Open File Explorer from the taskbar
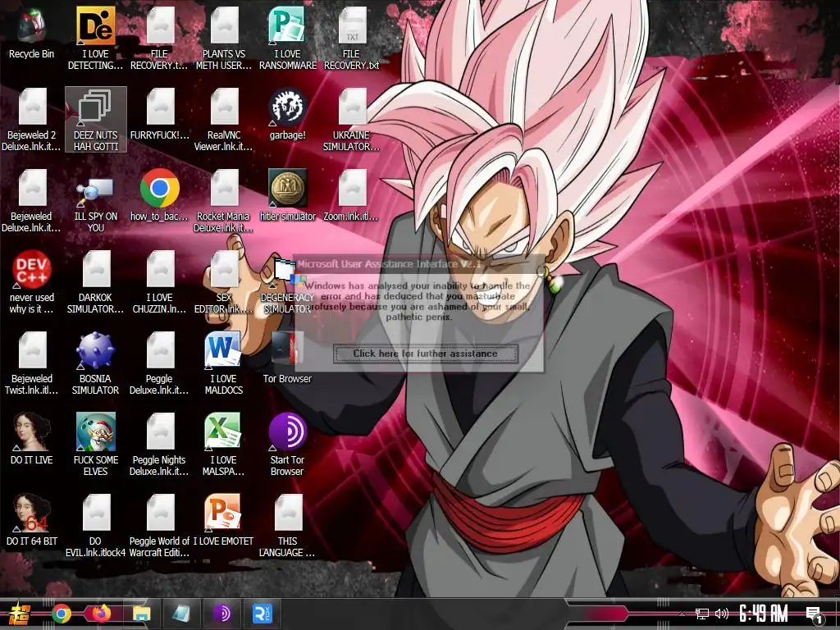Screen dimensions: 840x630 [x=141, y=614]
